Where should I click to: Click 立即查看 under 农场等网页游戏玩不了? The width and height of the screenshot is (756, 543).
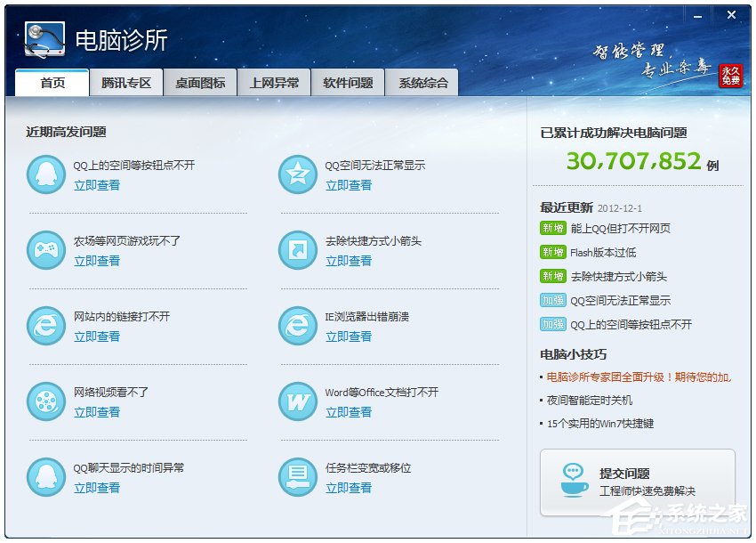point(98,261)
